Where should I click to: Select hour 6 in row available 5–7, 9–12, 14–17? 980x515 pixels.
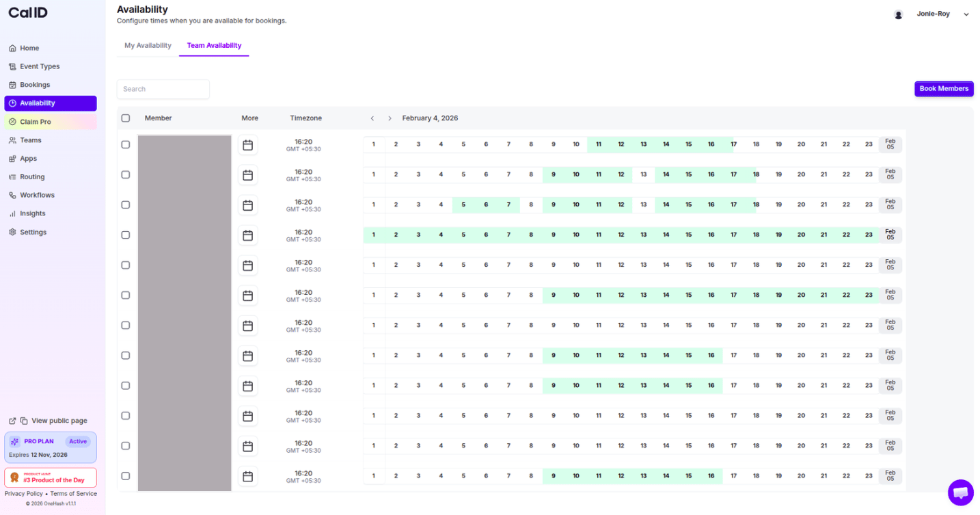(486, 204)
